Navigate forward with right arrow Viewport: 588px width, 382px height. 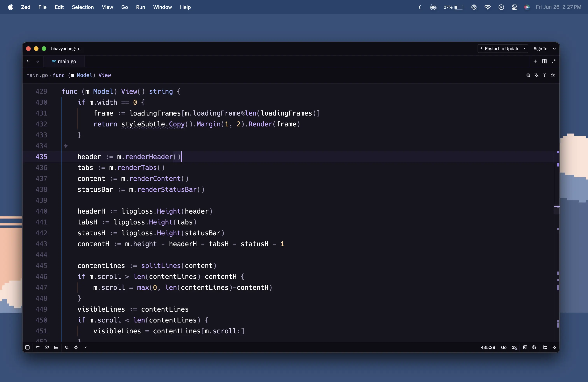(37, 61)
